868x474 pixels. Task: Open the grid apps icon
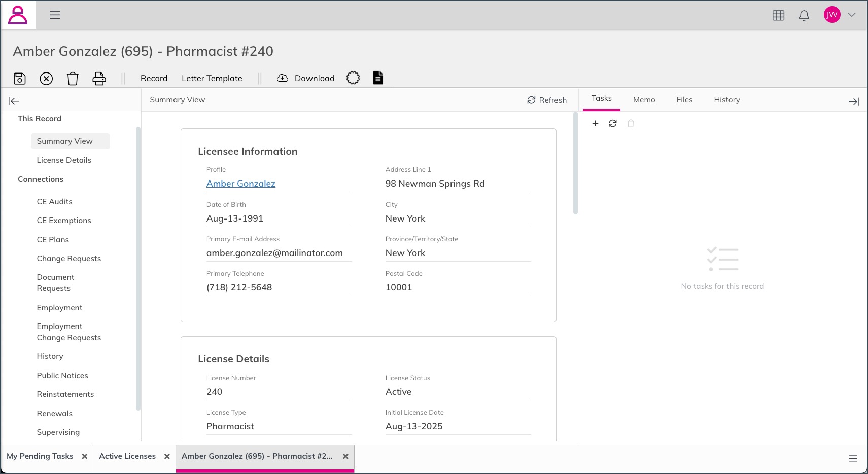[x=778, y=15]
